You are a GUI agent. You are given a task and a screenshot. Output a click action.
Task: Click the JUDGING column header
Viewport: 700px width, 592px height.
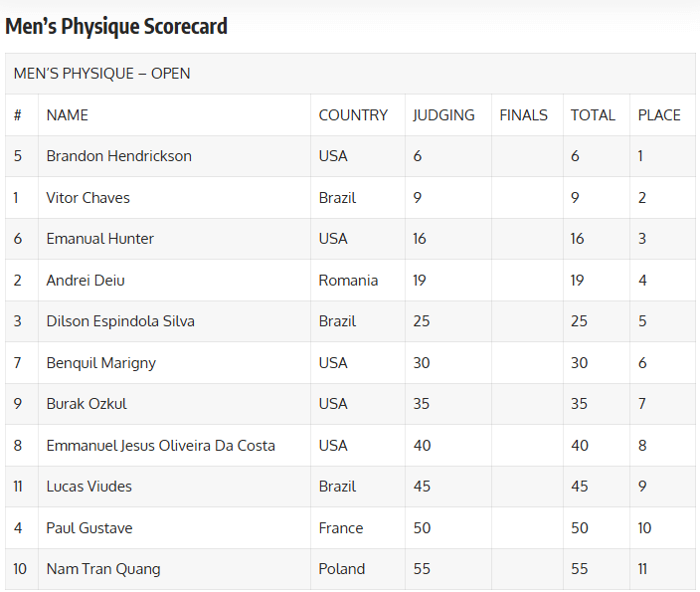(443, 115)
